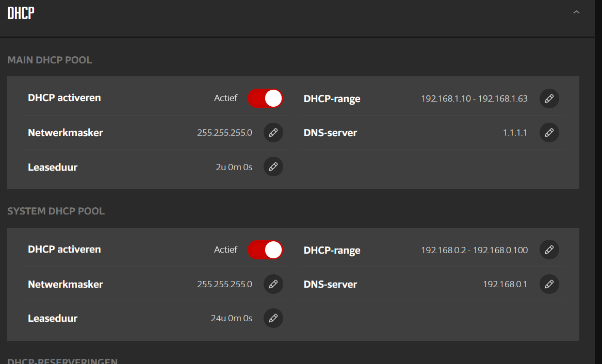Collapse the DHCP section with the chevron

(x=576, y=12)
